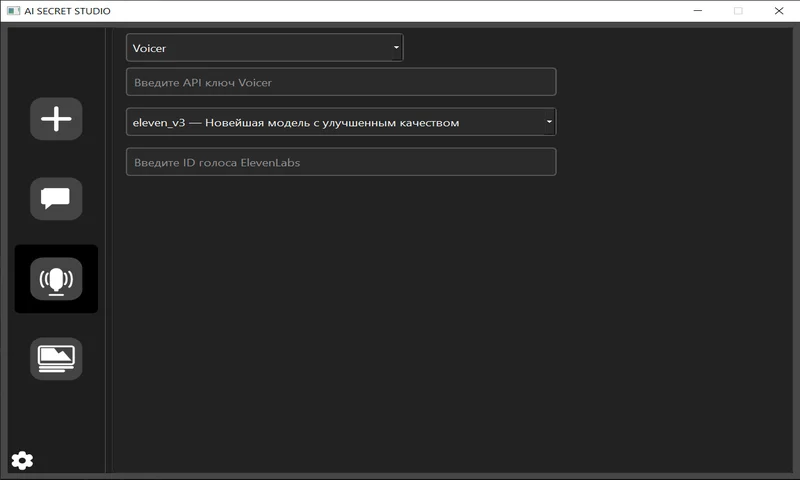Minimize the AI SECRET STUDIO window
This screenshot has height=480, width=800.
coord(698,11)
